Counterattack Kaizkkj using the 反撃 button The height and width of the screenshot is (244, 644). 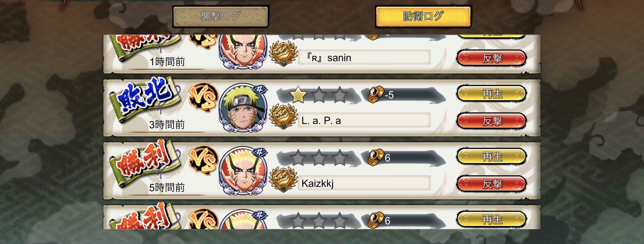coord(492,184)
